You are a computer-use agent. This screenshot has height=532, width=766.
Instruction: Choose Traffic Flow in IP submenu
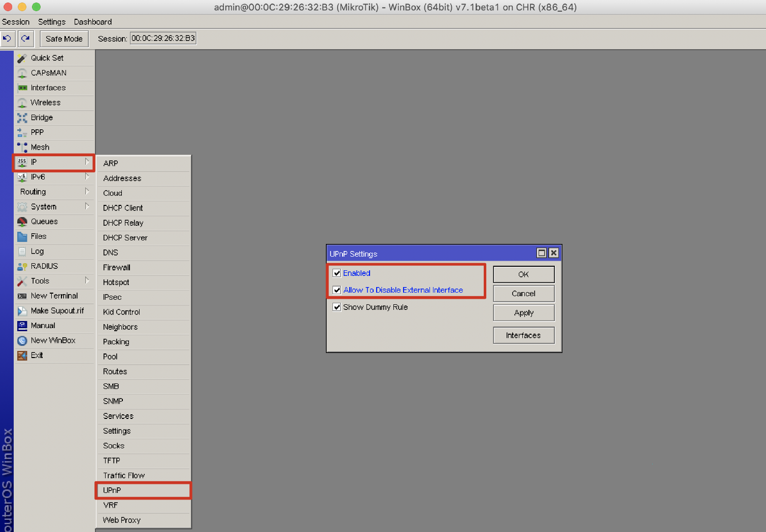pyautogui.click(x=143, y=476)
